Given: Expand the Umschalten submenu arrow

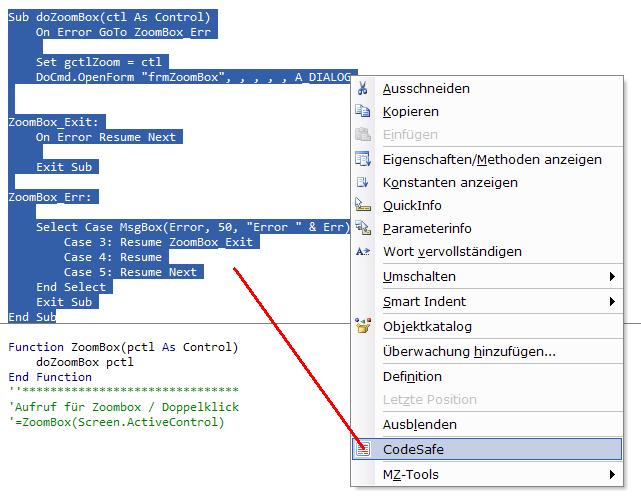Looking at the screenshot, I should click(x=612, y=276).
